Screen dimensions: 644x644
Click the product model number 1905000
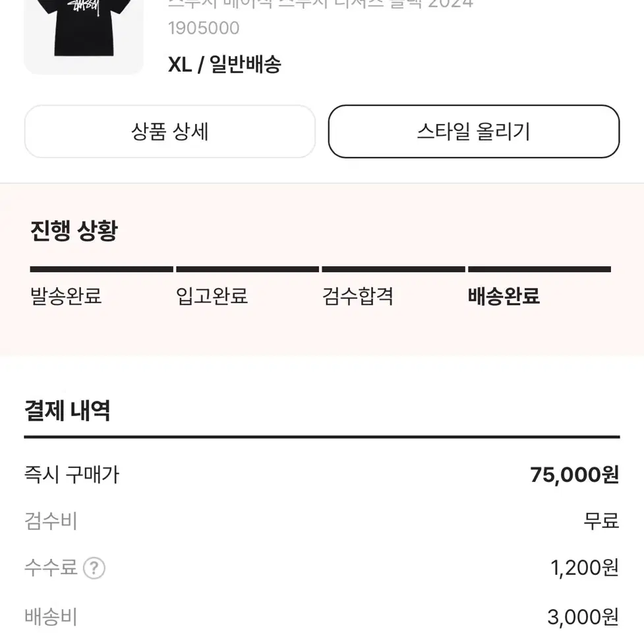click(204, 28)
